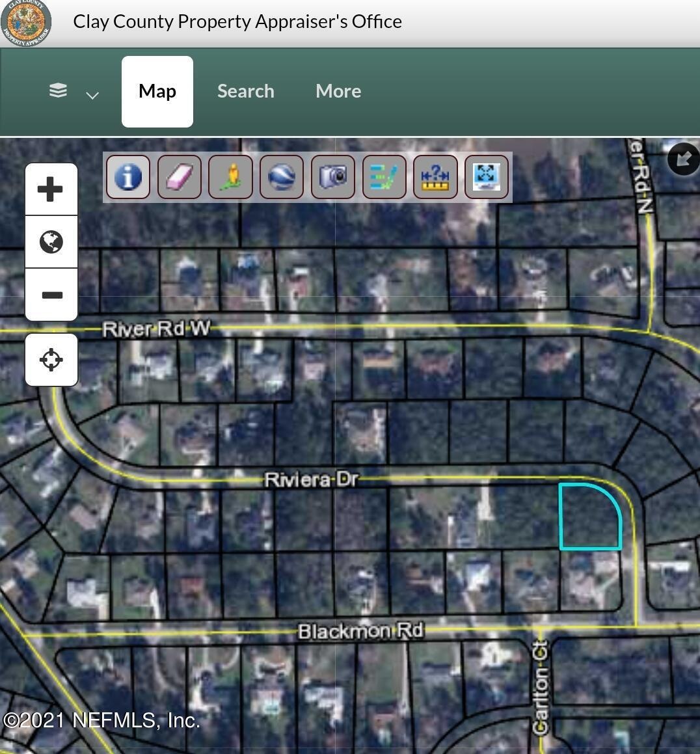Open the Search tab
Viewport: 700px width, 754px height.
click(245, 91)
